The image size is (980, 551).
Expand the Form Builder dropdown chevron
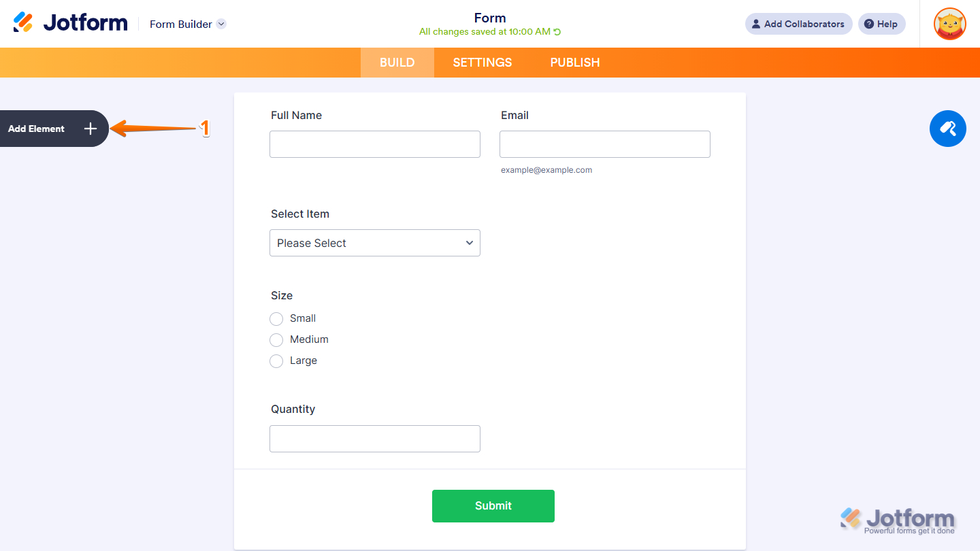pyautogui.click(x=220, y=24)
